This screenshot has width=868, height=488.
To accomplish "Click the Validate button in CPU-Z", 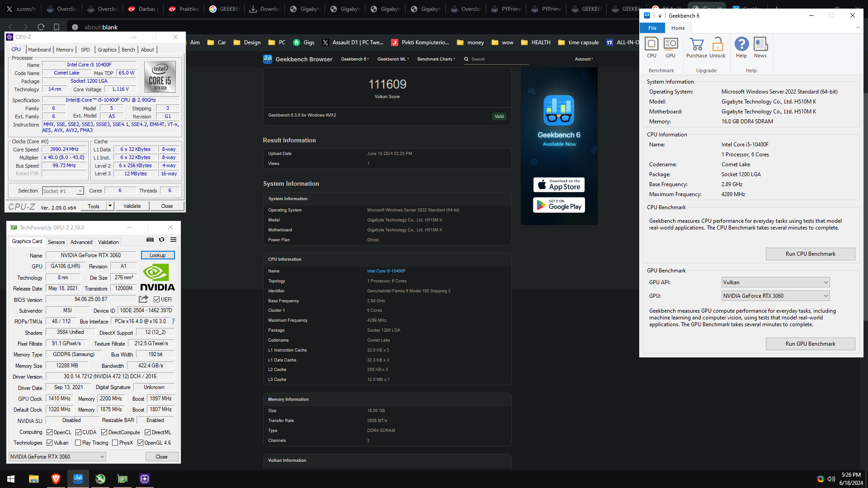I will coord(132,206).
